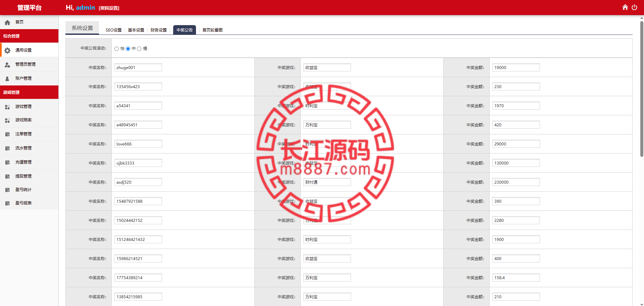Viewport: 644px width, 306px height.
Task: Click the house icon beside 首页 in the sidebar
Action: [7, 22]
